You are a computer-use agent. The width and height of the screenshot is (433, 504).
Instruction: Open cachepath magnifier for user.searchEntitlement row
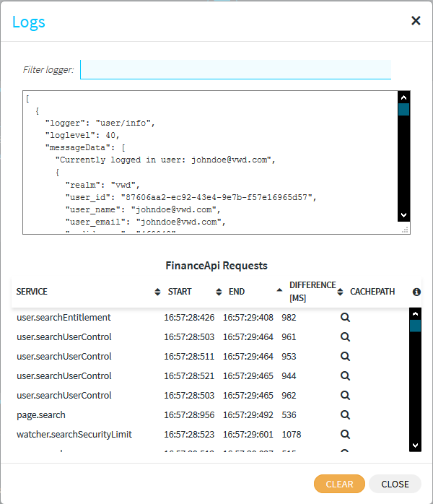(x=345, y=317)
